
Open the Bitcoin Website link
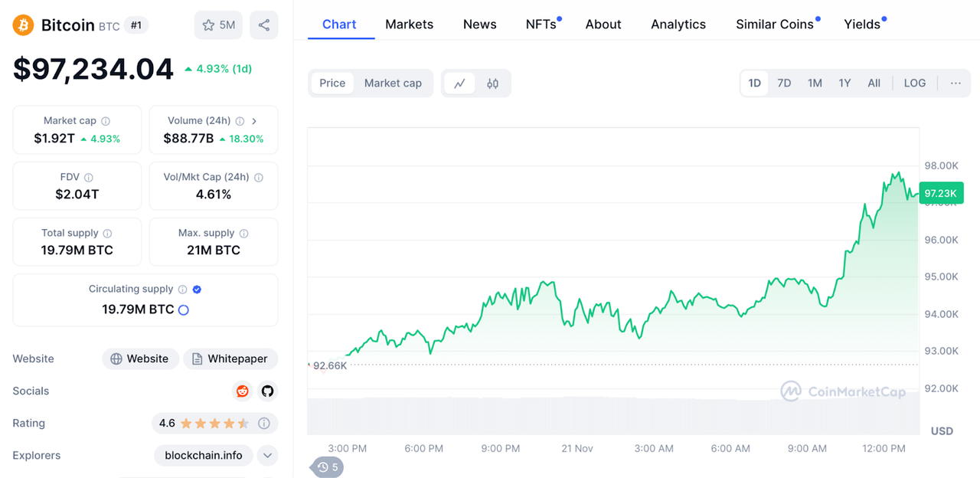(x=140, y=358)
